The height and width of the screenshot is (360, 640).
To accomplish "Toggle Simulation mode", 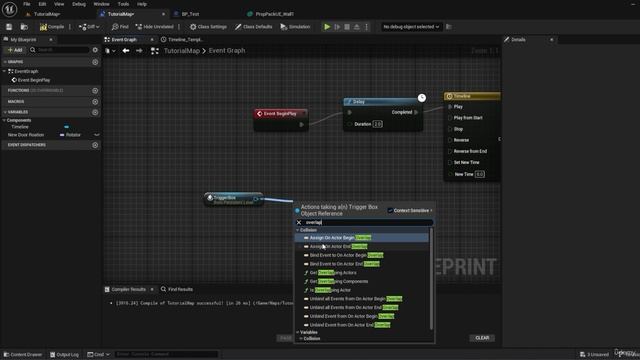I will point(295,27).
